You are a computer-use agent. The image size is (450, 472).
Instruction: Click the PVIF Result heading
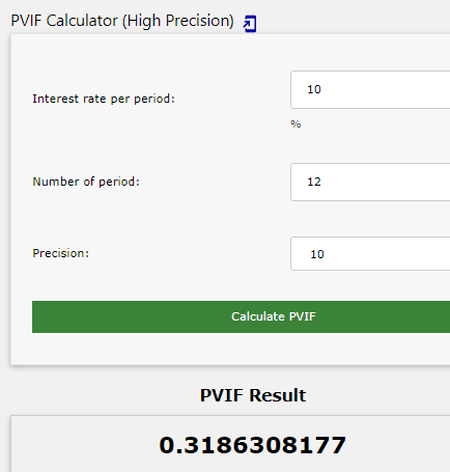253,395
